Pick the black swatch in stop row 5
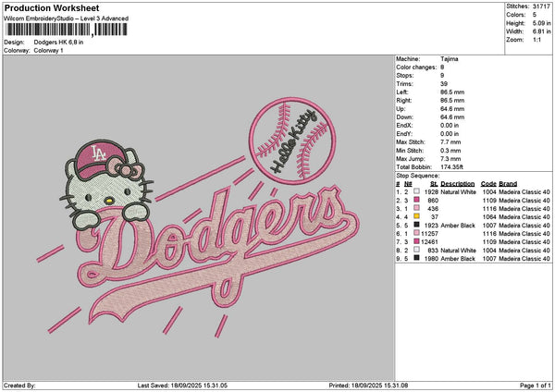Viewport: 555px width, 392px height. tap(416, 225)
